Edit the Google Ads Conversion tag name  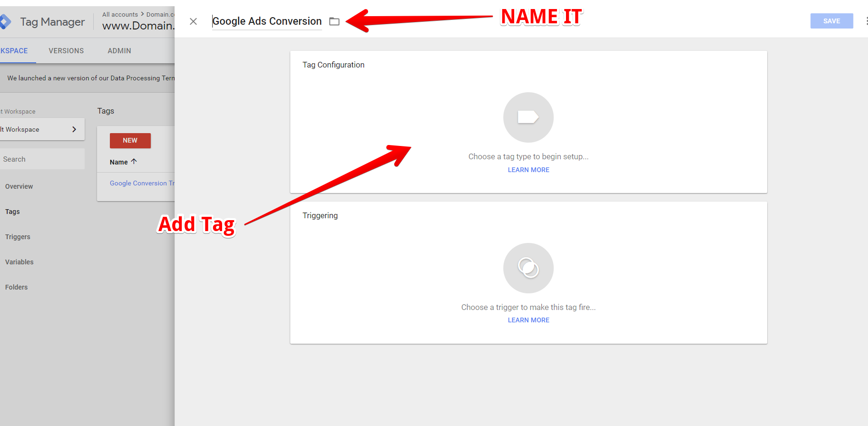(267, 21)
